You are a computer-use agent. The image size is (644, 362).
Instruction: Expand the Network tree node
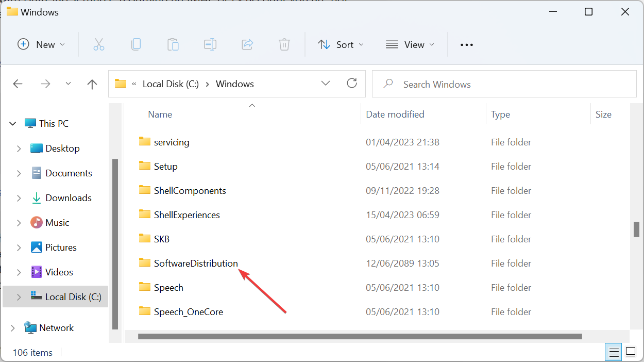point(13,328)
